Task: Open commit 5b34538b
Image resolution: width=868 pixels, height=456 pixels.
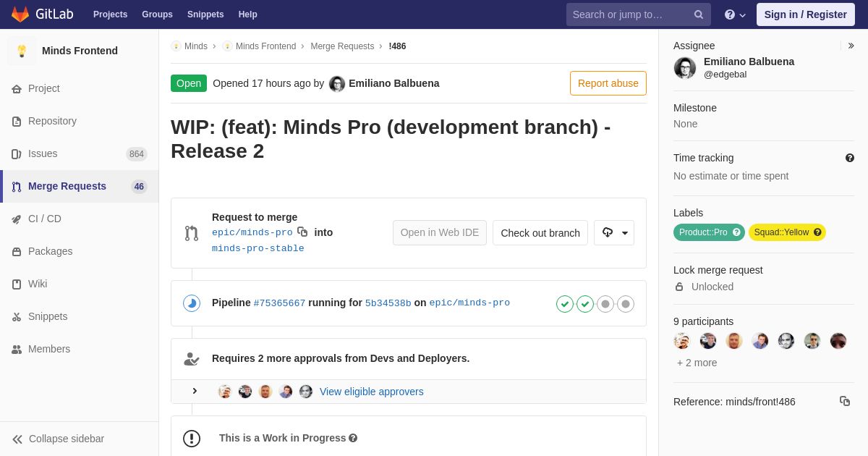Action: point(388,303)
